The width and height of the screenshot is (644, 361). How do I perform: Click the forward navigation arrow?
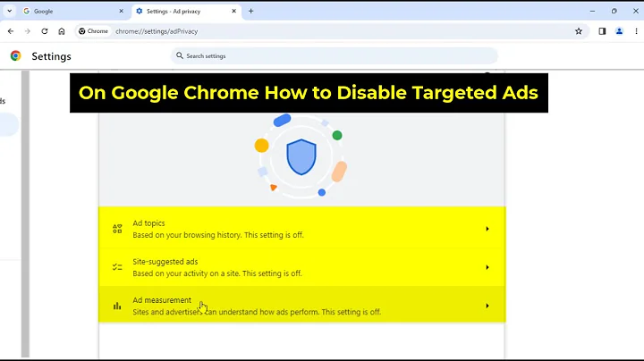click(x=28, y=31)
